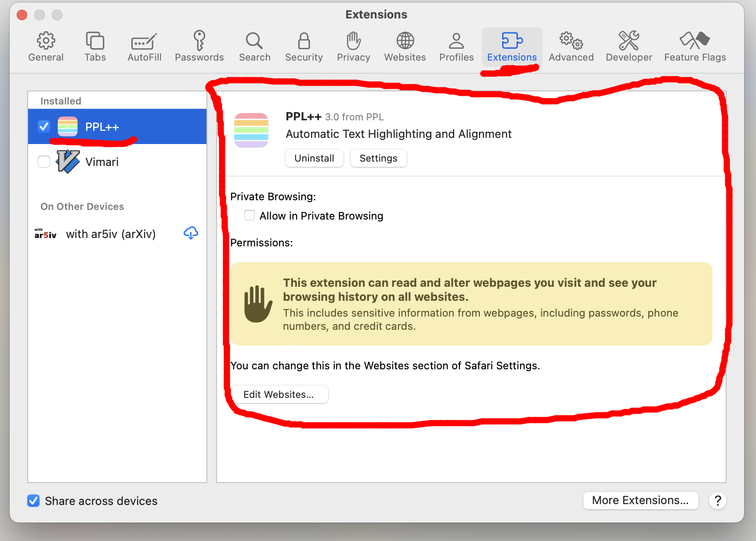Uncheck Share across devices

click(x=33, y=501)
